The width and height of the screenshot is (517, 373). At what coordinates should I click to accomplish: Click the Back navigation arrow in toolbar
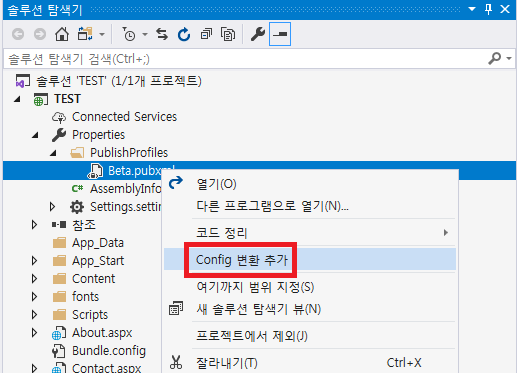click(18, 34)
